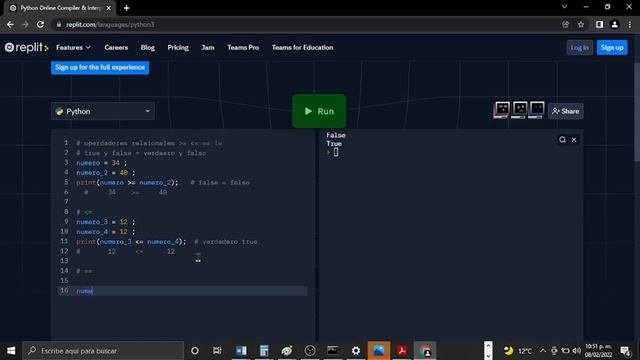
Task: Open Cortana circle on the taskbar
Action: coord(195,351)
